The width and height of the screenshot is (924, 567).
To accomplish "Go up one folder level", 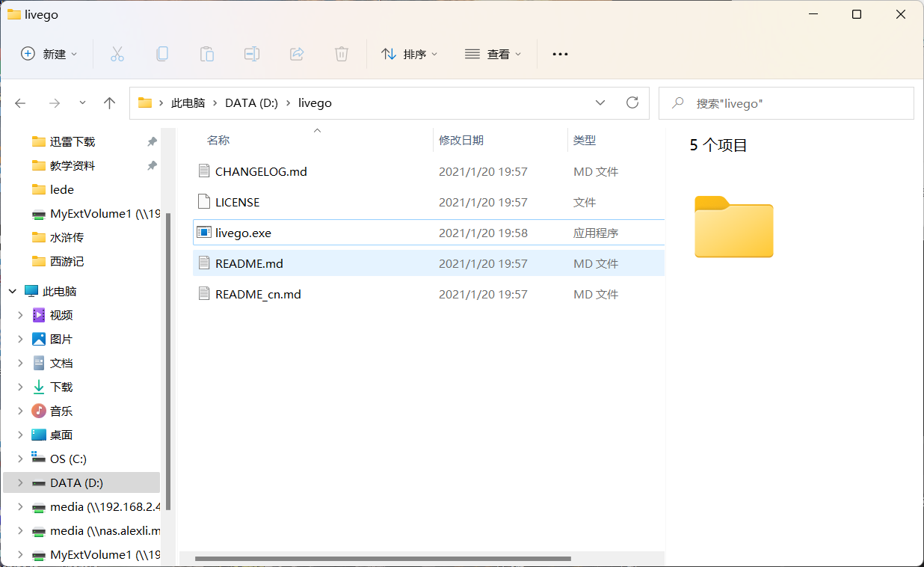I will [x=109, y=103].
